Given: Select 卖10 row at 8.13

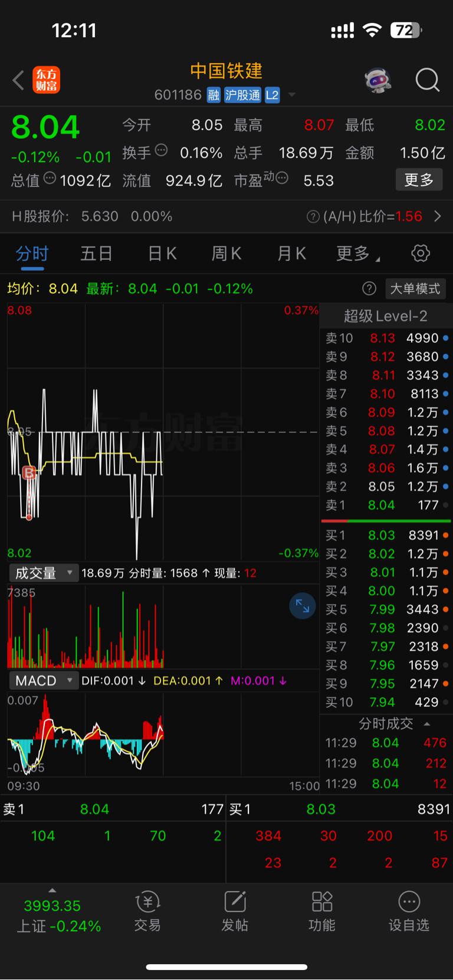Looking at the screenshot, I should pyautogui.click(x=386, y=338).
